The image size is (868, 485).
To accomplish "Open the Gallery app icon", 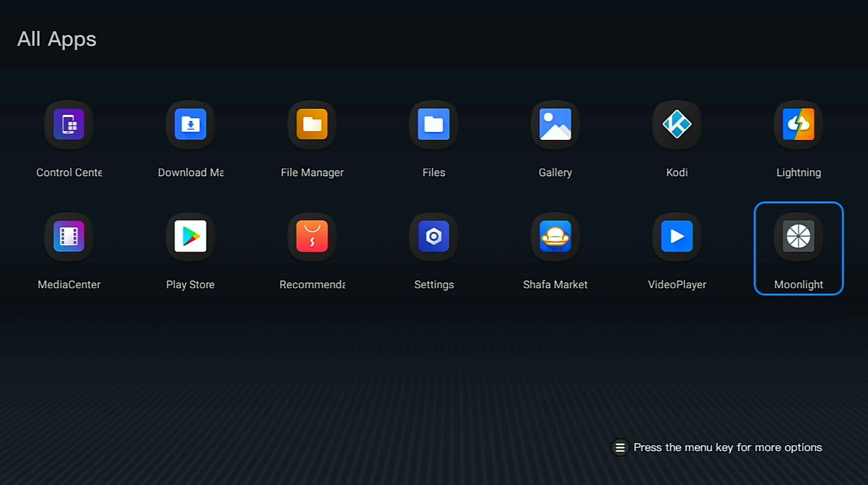I will pyautogui.click(x=555, y=124).
